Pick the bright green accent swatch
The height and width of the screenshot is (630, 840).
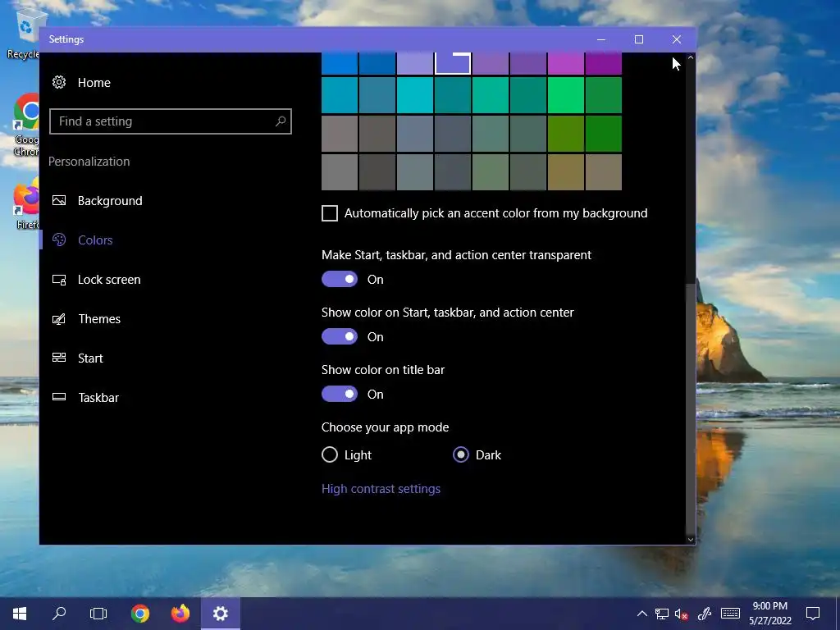pyautogui.click(x=566, y=95)
